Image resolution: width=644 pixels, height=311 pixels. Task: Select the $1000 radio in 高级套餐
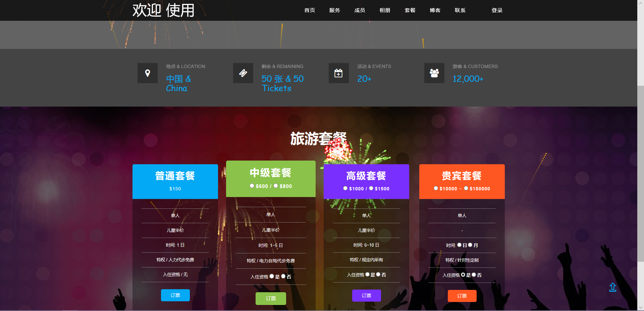pos(345,188)
